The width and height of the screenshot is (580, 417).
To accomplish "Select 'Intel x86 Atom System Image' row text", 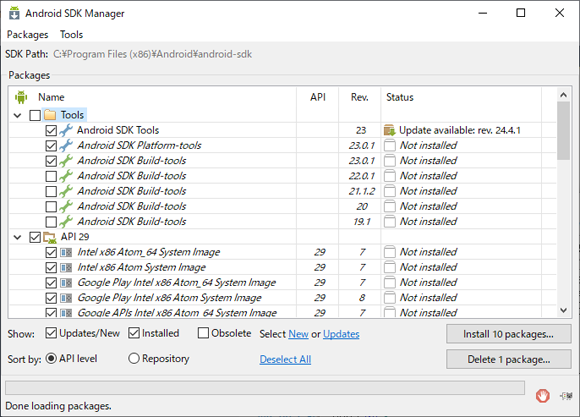I will [x=141, y=267].
